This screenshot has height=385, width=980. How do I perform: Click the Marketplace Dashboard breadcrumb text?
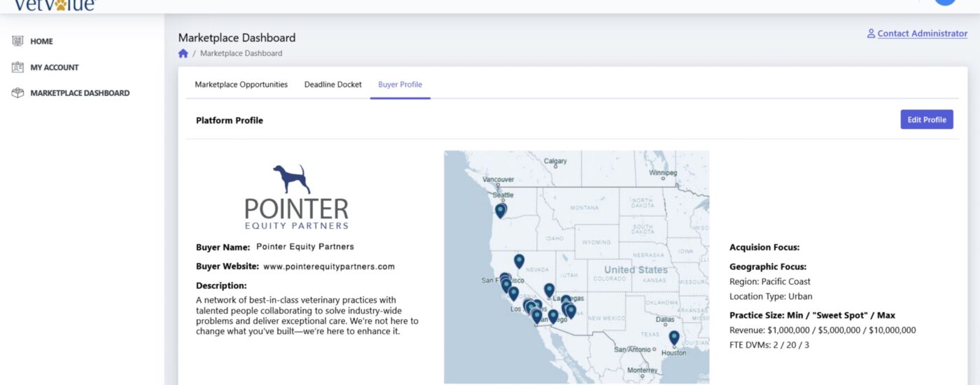click(x=241, y=53)
